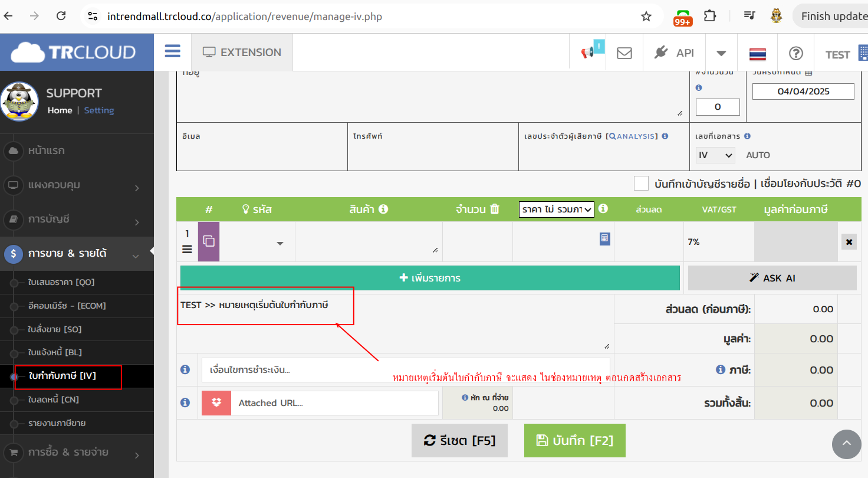Click info icon beside ANALYSIS
Image resolution: width=868 pixels, height=478 pixels.
click(x=665, y=136)
